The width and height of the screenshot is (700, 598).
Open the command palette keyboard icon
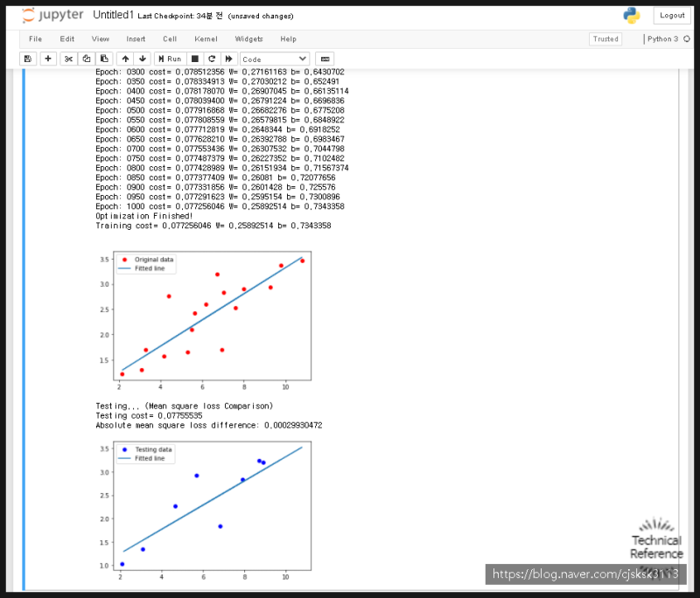click(325, 59)
